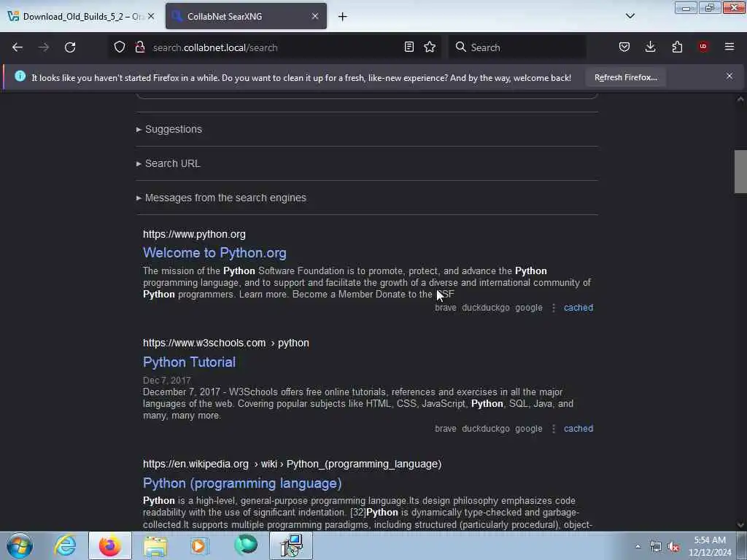The image size is (747, 560).
Task: Open Windows Explorer folder from taskbar
Action: click(x=155, y=545)
